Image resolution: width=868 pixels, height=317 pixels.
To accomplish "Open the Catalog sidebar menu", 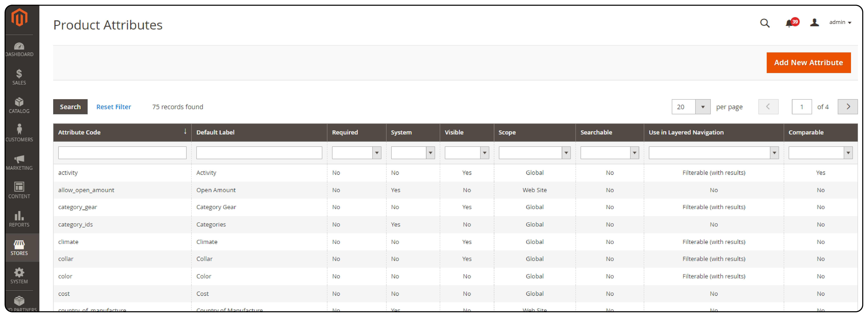I will tap(19, 105).
